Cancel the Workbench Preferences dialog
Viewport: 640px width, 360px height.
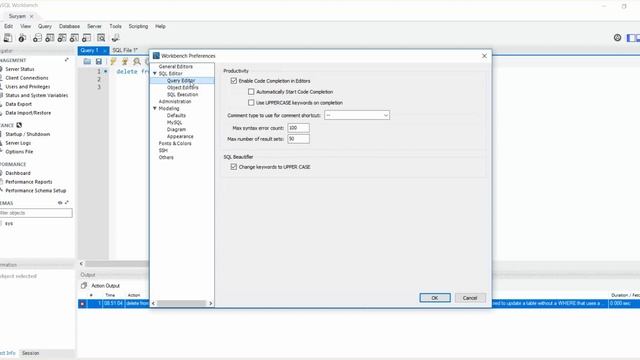coord(470,298)
